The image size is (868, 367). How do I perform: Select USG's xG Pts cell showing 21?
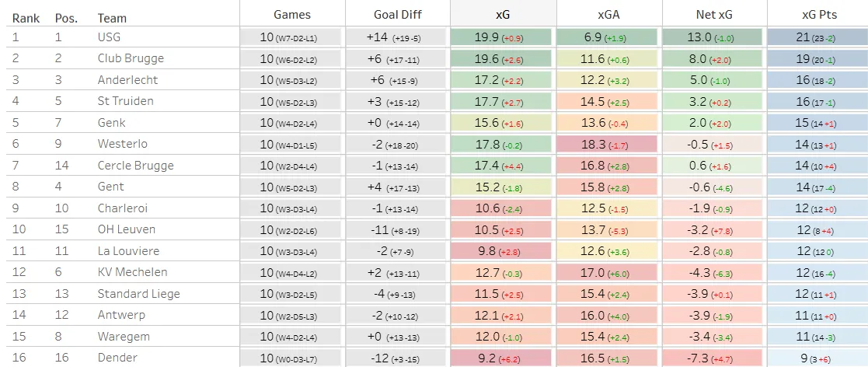click(x=817, y=37)
